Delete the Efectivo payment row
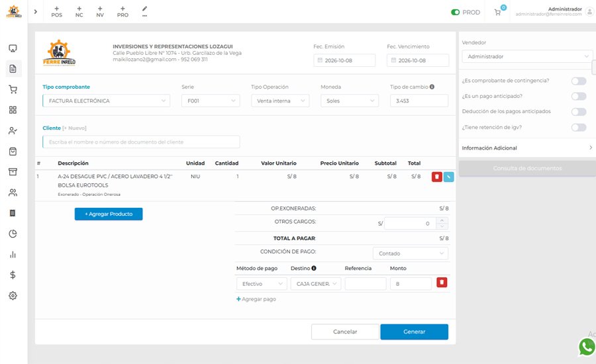Viewport: 596px width, 364px height. point(442,283)
